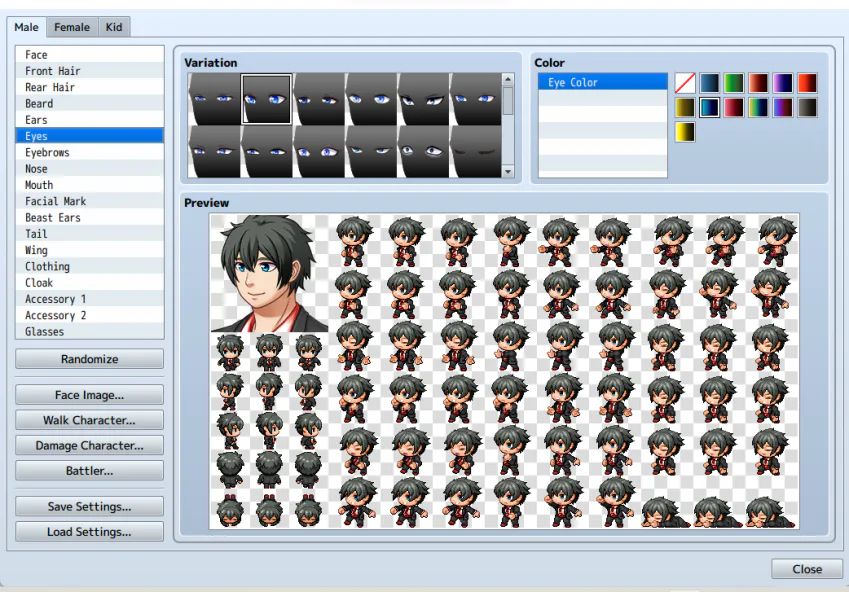Choose the no-color swatch with red slash
Screen dimensions: 849x592
pyautogui.click(x=685, y=83)
